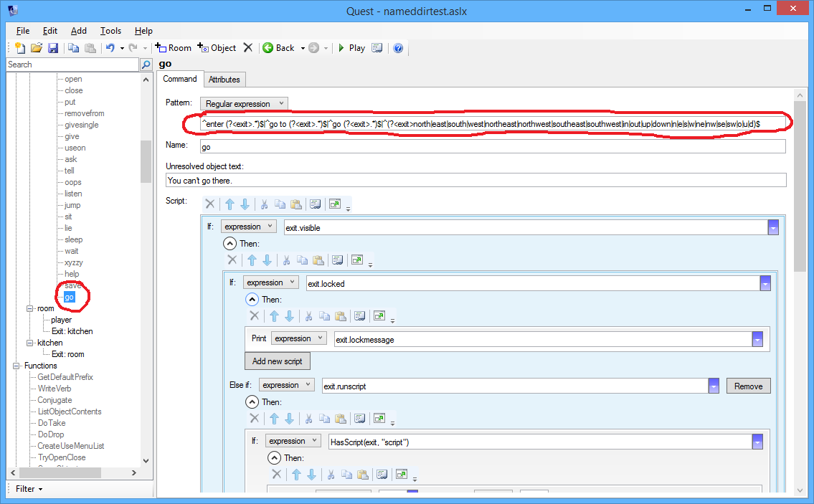
Task: Click Remove next to exit.runscript
Action: coord(748,386)
